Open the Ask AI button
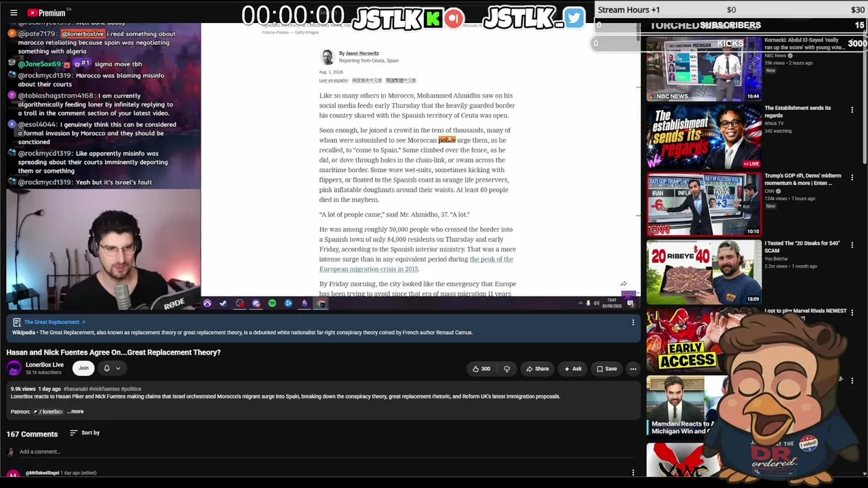The image size is (868, 488). [x=572, y=369]
